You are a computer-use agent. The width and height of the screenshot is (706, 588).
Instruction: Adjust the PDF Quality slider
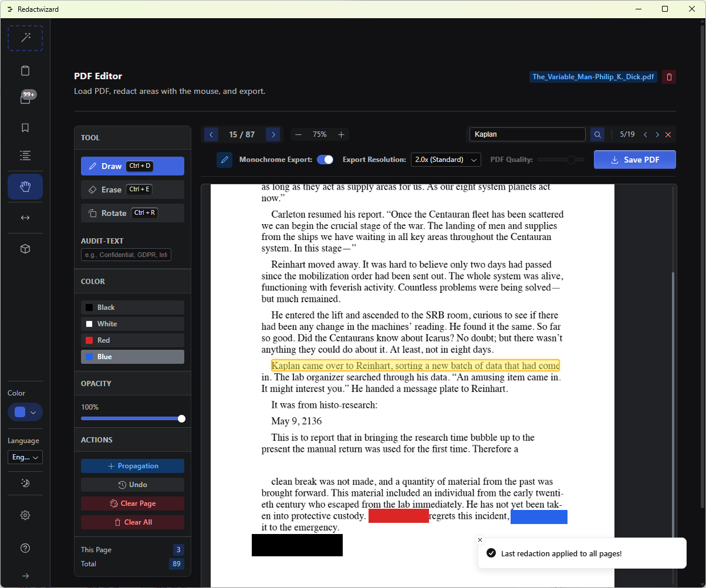[x=562, y=160]
